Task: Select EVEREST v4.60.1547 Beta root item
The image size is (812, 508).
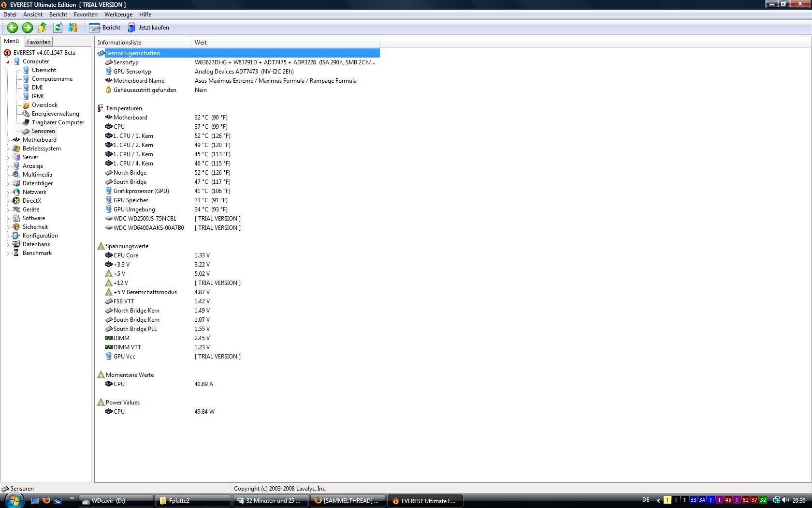Action: [44, 53]
